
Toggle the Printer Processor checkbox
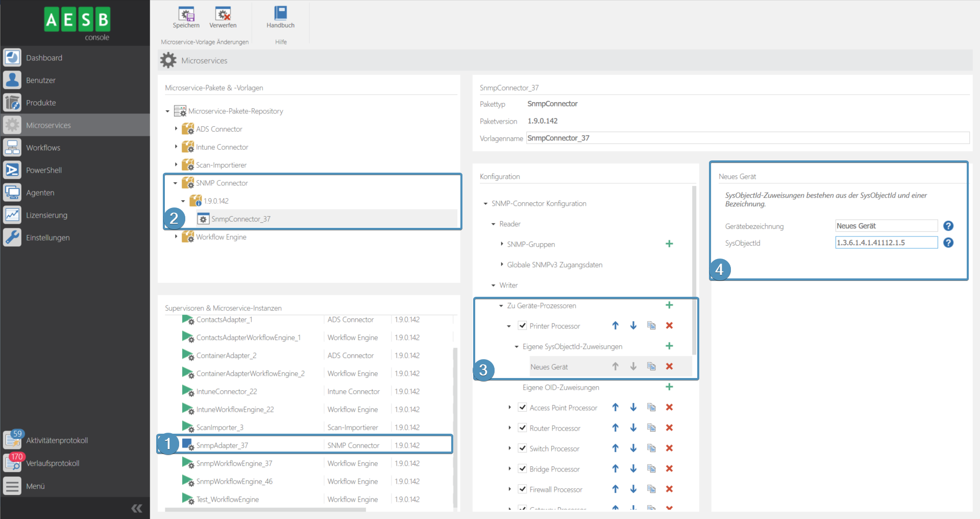click(522, 325)
